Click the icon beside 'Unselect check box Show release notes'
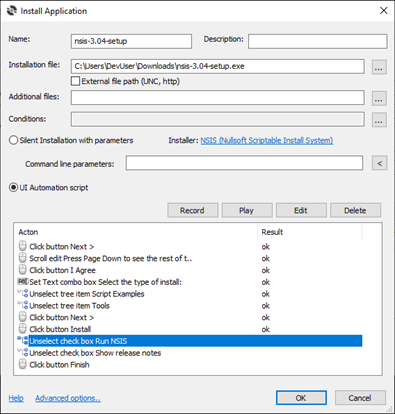Screen dimensions: 395x414 click(x=23, y=352)
